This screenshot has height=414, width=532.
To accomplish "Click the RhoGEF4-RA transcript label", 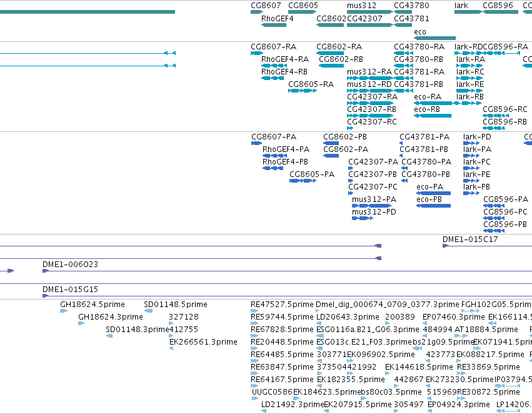I will tap(285, 59).
